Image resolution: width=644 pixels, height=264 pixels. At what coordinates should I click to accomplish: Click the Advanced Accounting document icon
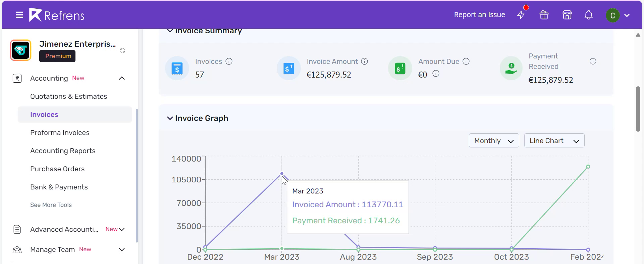point(17,229)
